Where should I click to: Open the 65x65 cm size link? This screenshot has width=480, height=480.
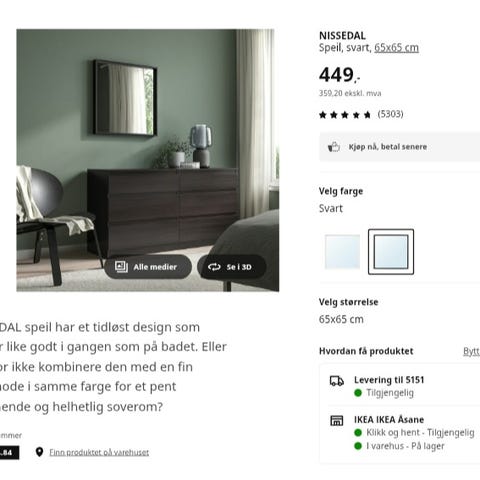coord(396,48)
